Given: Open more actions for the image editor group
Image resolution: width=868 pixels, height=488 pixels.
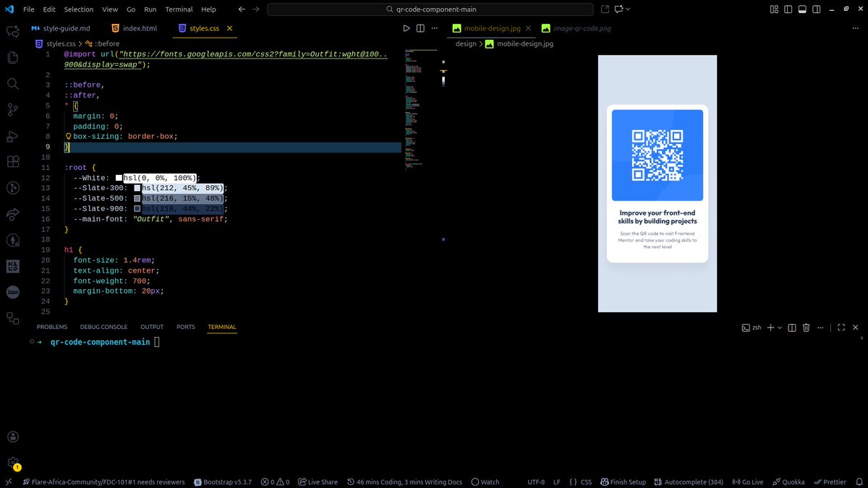Looking at the screenshot, I should click(856, 28).
